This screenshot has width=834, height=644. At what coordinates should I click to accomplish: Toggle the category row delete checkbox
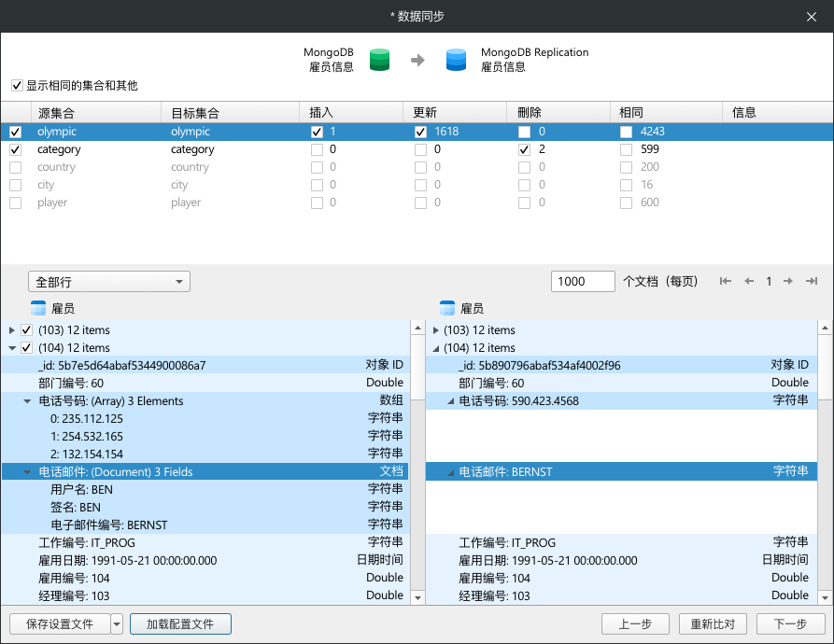coord(524,149)
